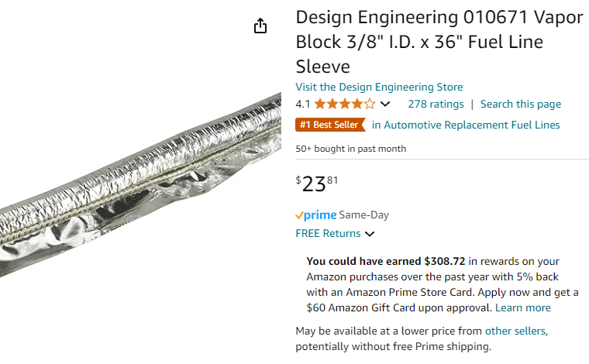Screen dimensions: 589x364
Task: Click the share icon above the product image
Action: point(260,26)
